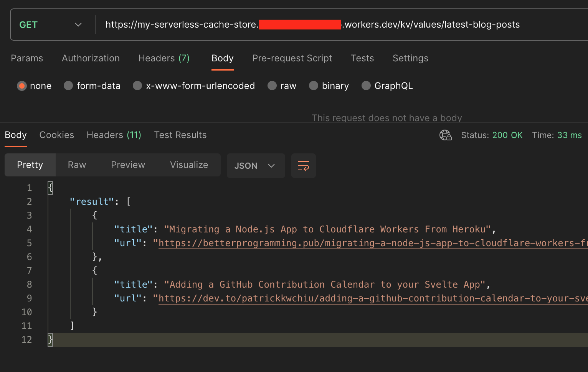Click 'This request does not have a body'
Image resolution: width=588 pixels, height=372 pixels.
[387, 118]
